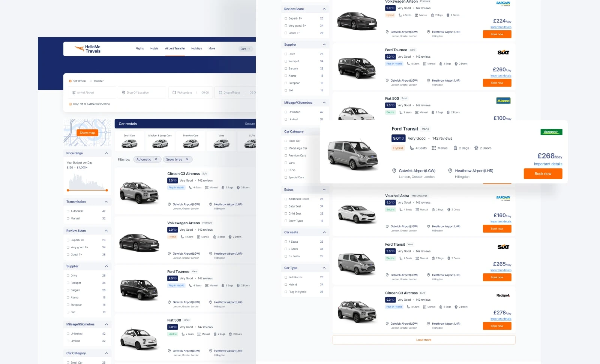This screenshot has width=600, height=364.
Task: Collapse Supplier in the left-hand filter panel
Action: pyautogui.click(x=106, y=266)
